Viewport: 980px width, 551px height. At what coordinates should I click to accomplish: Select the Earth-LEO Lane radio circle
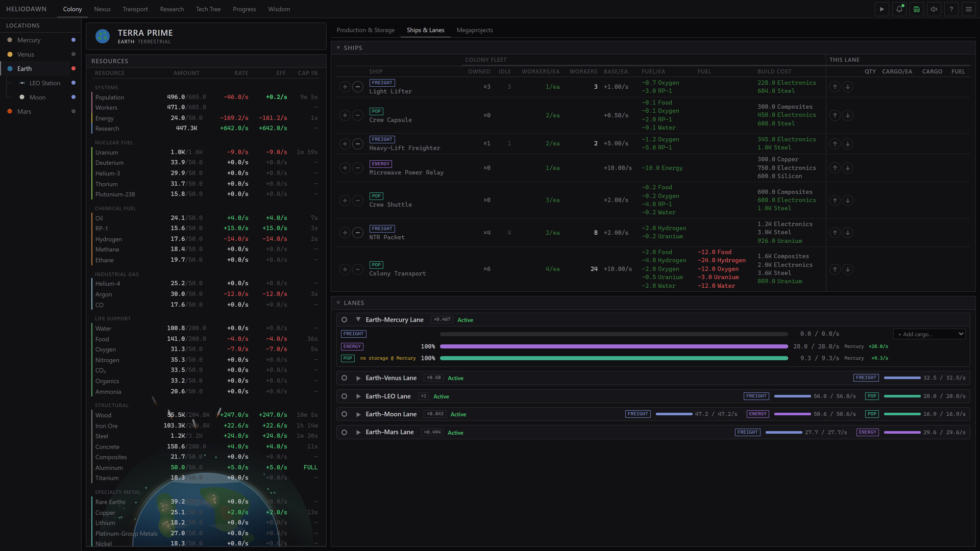tap(345, 396)
